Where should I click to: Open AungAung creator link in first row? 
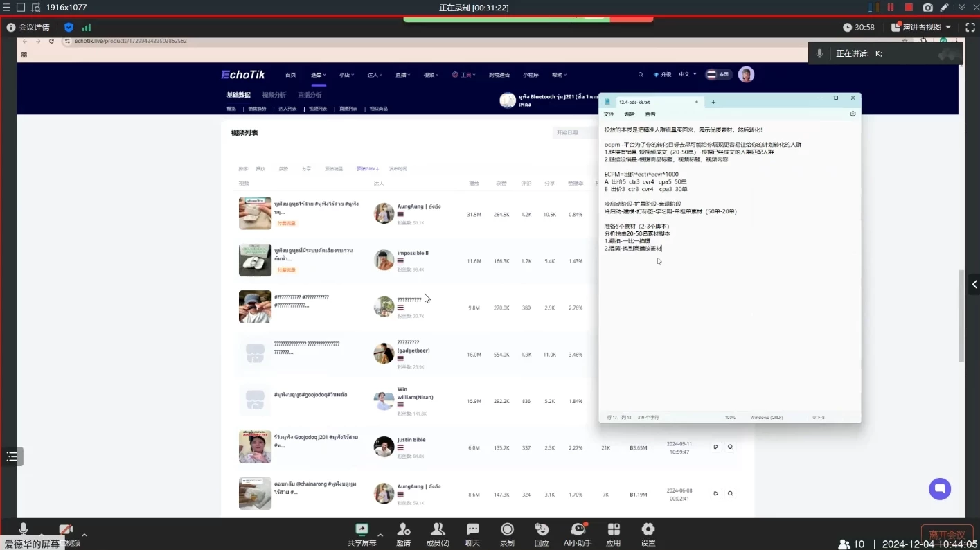[418, 206]
